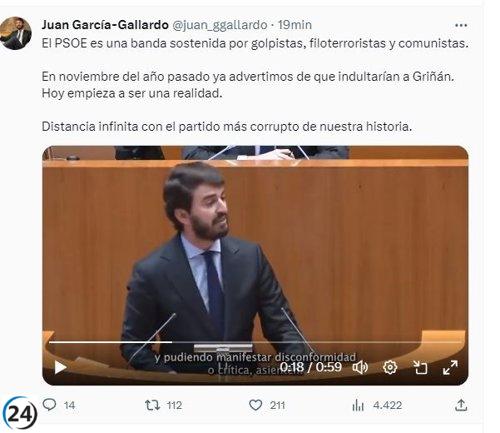Play the video with the play button
The width and height of the screenshot is (500, 433).
60,367
